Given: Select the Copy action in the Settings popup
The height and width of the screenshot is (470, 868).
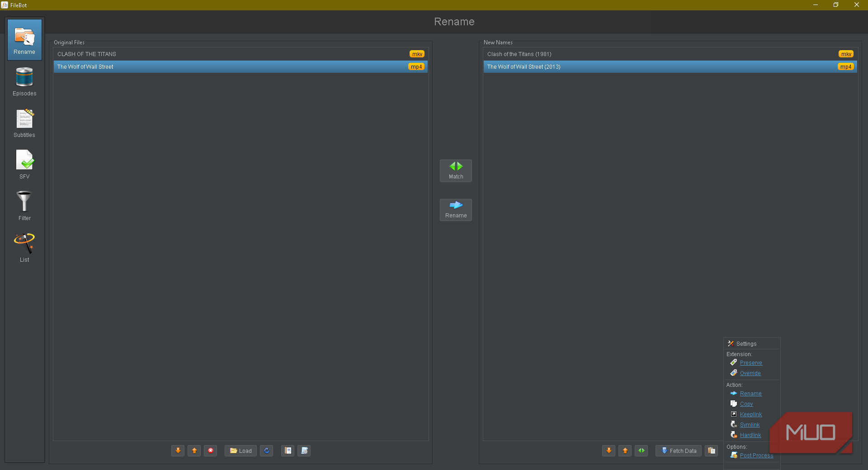Looking at the screenshot, I should (x=746, y=404).
